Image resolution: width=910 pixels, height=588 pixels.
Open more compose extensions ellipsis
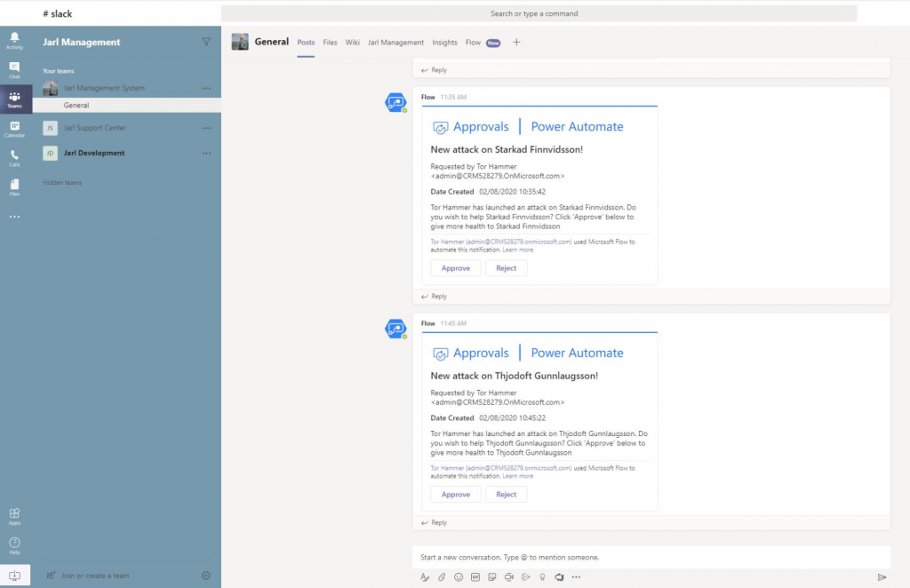(x=576, y=577)
